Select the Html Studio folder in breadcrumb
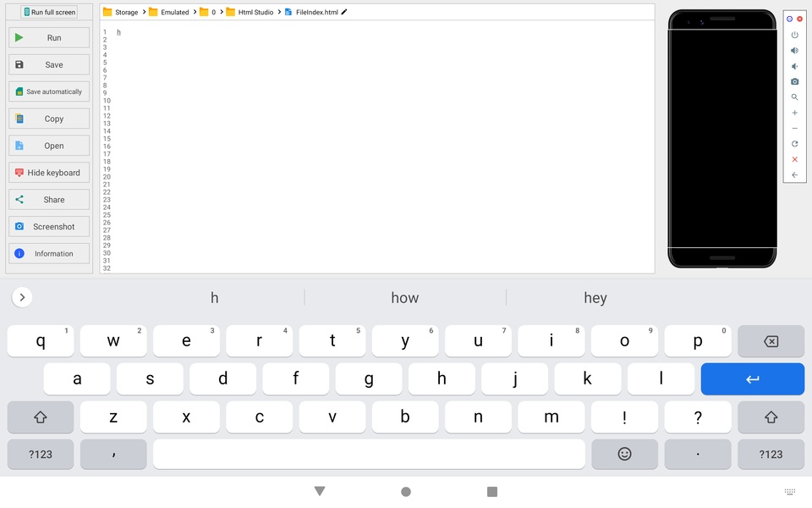The height and width of the screenshot is (508, 812). pos(250,12)
